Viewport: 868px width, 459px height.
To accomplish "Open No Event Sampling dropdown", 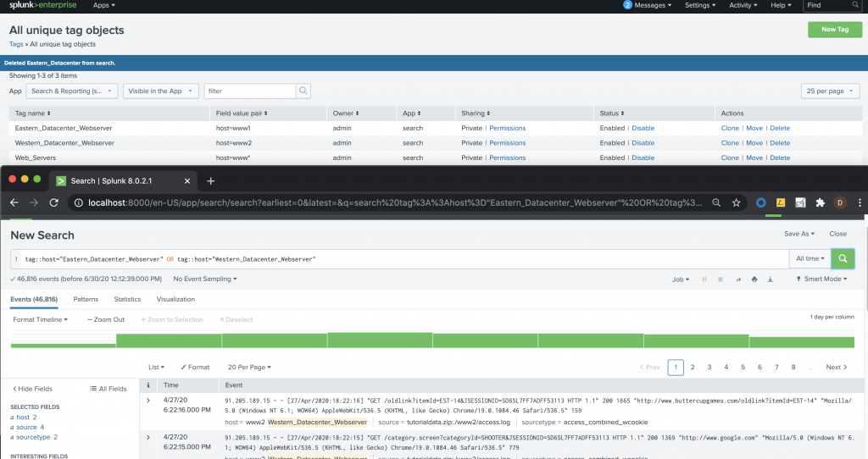I will click(x=205, y=279).
